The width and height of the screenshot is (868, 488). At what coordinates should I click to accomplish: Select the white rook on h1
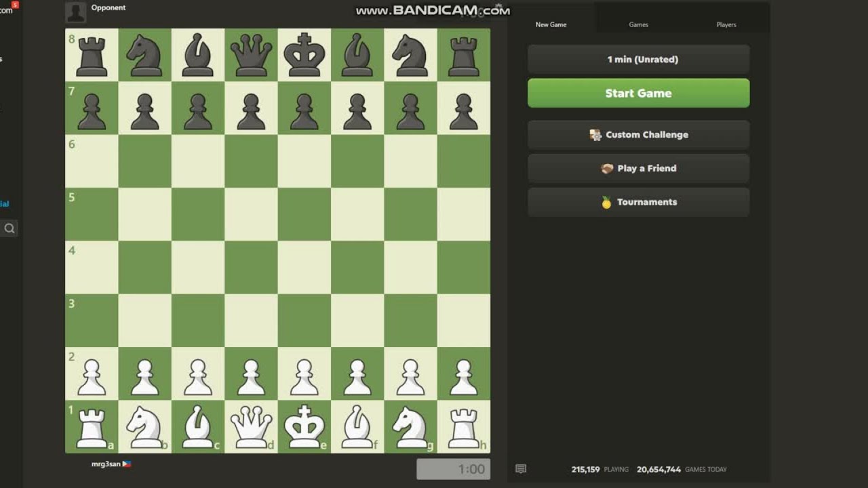coord(464,427)
